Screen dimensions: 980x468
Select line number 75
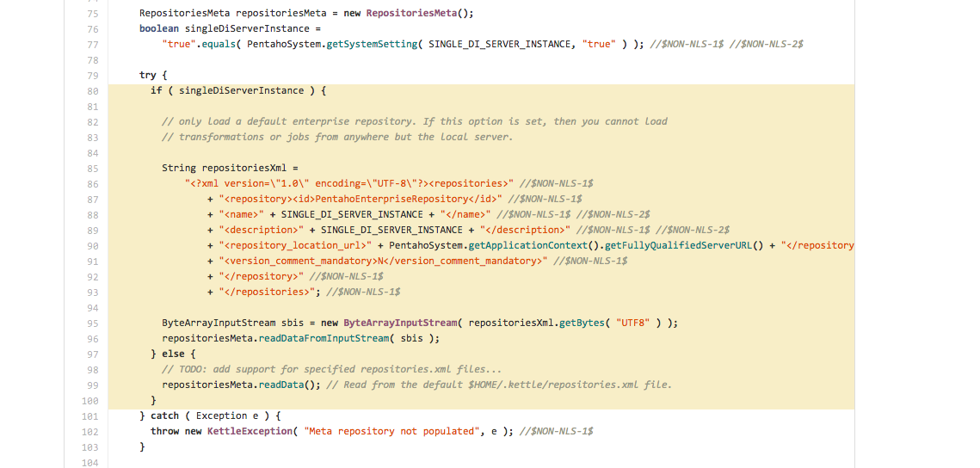click(93, 14)
